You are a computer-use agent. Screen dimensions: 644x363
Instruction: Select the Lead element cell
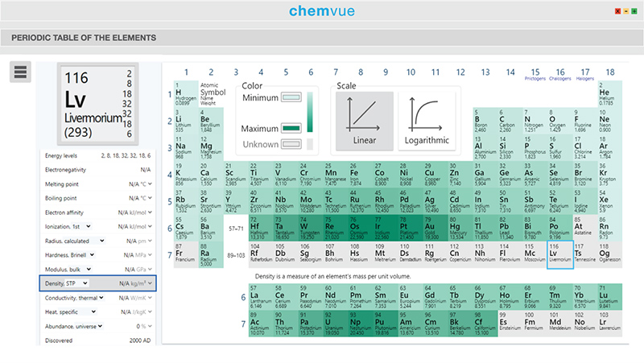click(510, 229)
